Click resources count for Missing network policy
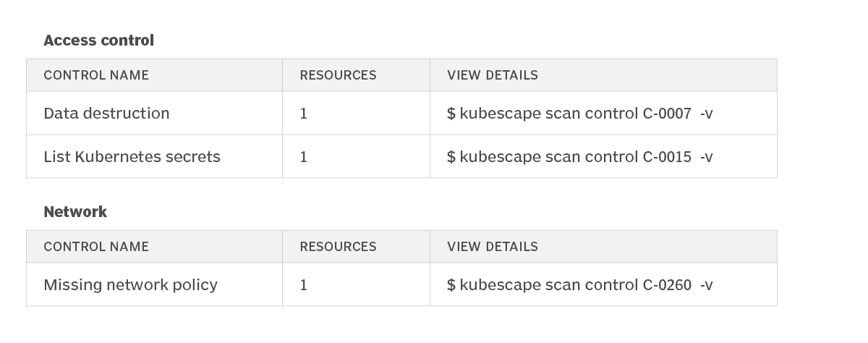The width and height of the screenshot is (868, 343). point(304,285)
